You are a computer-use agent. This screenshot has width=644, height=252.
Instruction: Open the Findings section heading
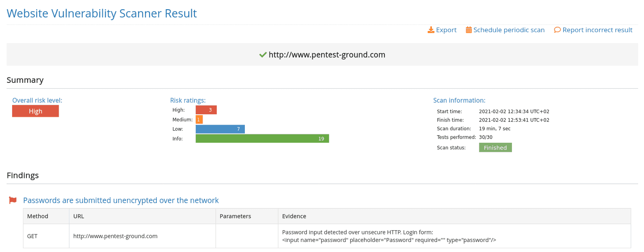click(x=23, y=175)
